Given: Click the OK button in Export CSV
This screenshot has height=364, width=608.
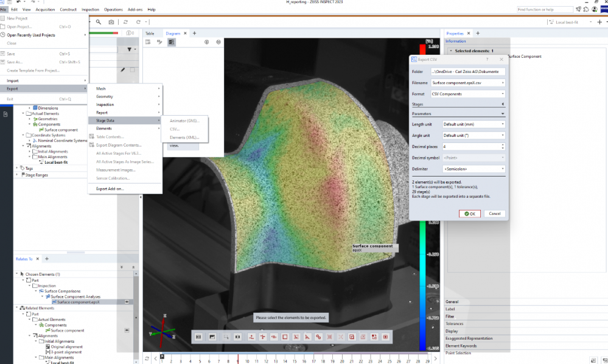Looking at the screenshot, I should tap(470, 214).
